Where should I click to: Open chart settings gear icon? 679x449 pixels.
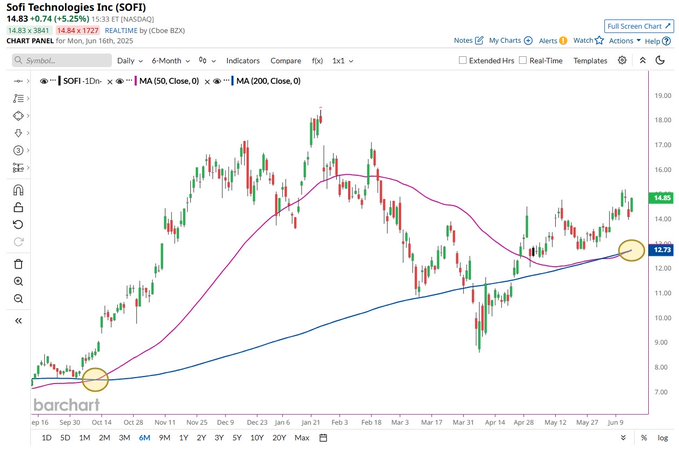(x=622, y=60)
